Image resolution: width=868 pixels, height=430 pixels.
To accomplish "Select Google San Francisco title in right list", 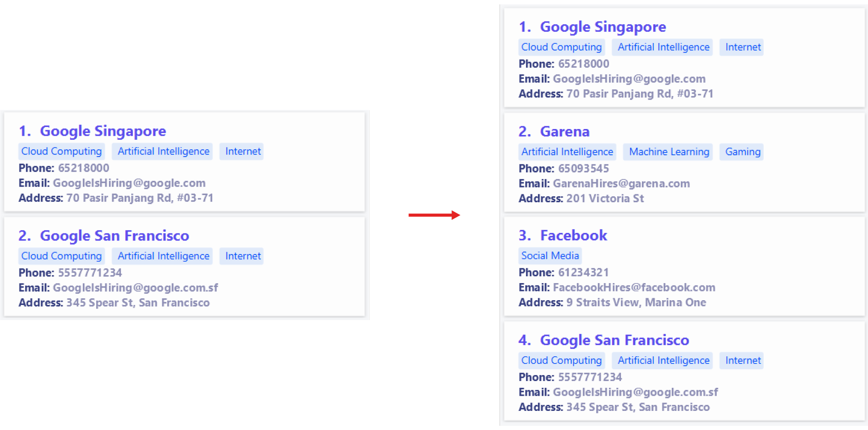I will pos(615,340).
